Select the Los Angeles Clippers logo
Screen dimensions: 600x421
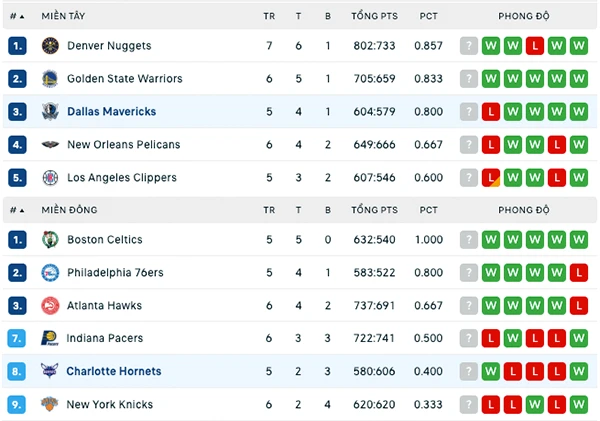click(x=50, y=178)
